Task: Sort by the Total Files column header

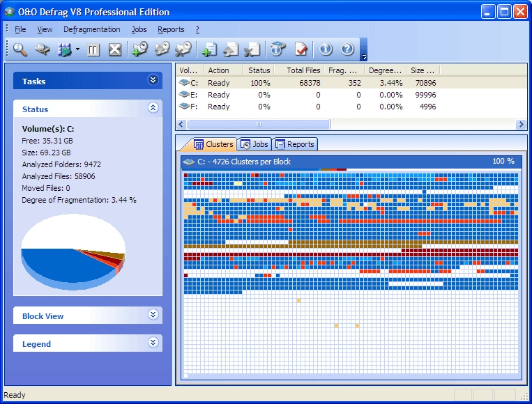Action: coord(299,70)
